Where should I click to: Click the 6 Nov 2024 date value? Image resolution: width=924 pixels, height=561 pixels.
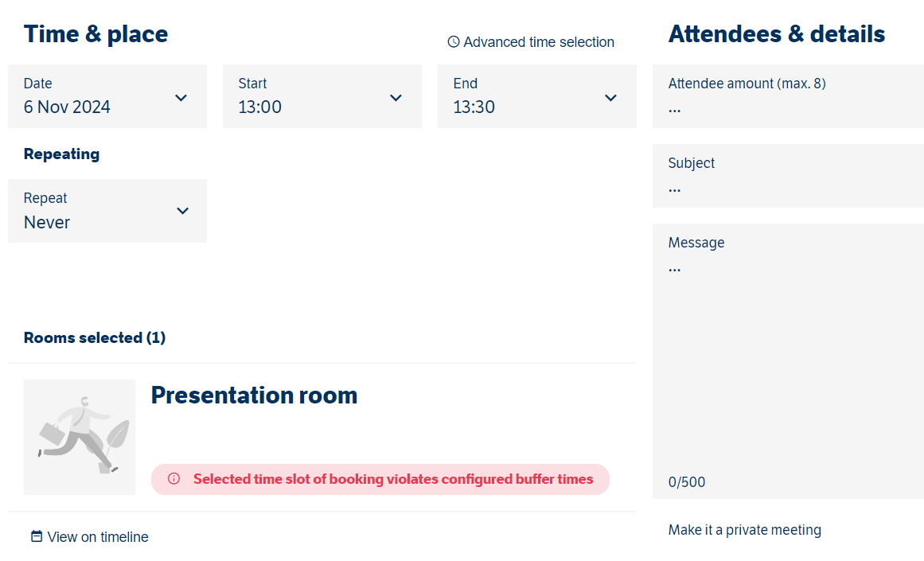pos(67,107)
